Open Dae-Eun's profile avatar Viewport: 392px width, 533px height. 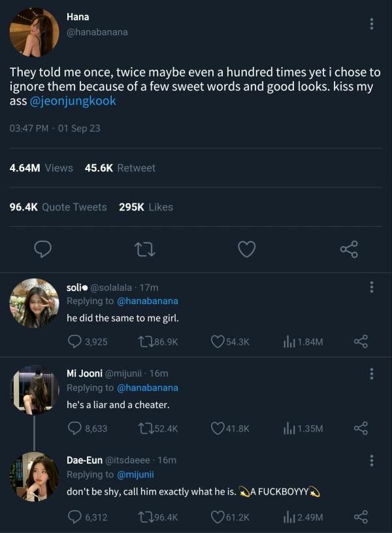pos(35,476)
